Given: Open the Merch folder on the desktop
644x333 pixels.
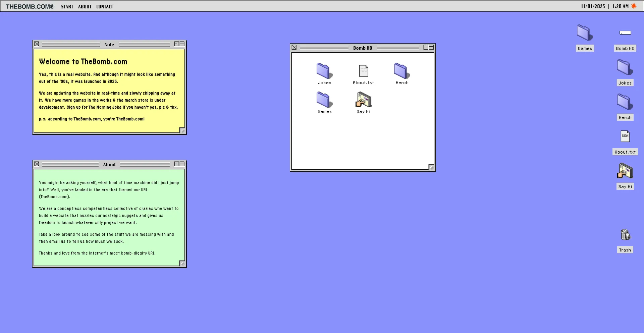Looking at the screenshot, I should pyautogui.click(x=625, y=102).
